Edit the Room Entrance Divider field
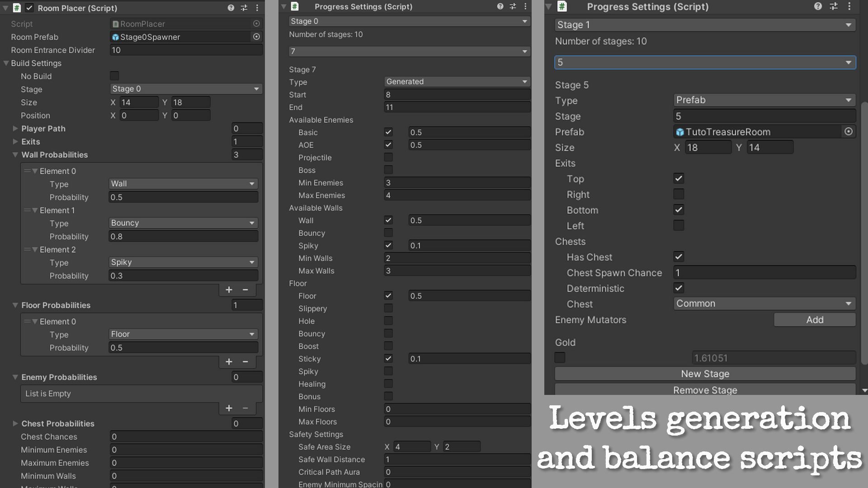The image size is (868, 488). [x=186, y=50]
